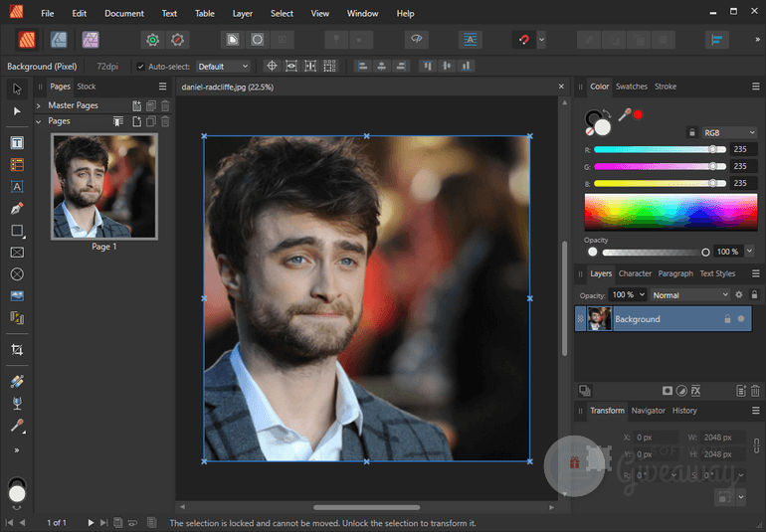Select the Frame Text tool
This screenshot has height=532, width=766.
[17, 142]
